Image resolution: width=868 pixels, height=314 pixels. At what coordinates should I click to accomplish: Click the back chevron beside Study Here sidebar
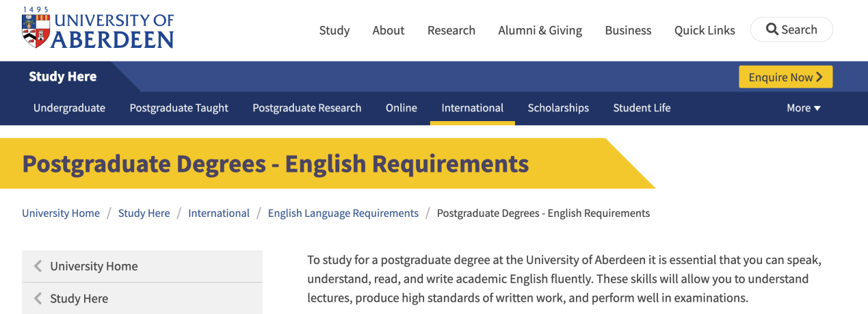pos(38,298)
